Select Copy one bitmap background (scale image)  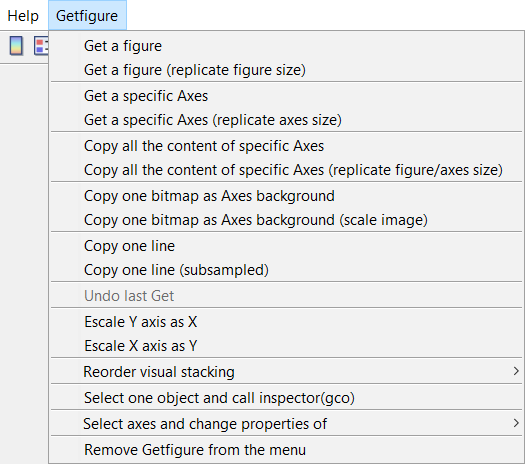286,220
